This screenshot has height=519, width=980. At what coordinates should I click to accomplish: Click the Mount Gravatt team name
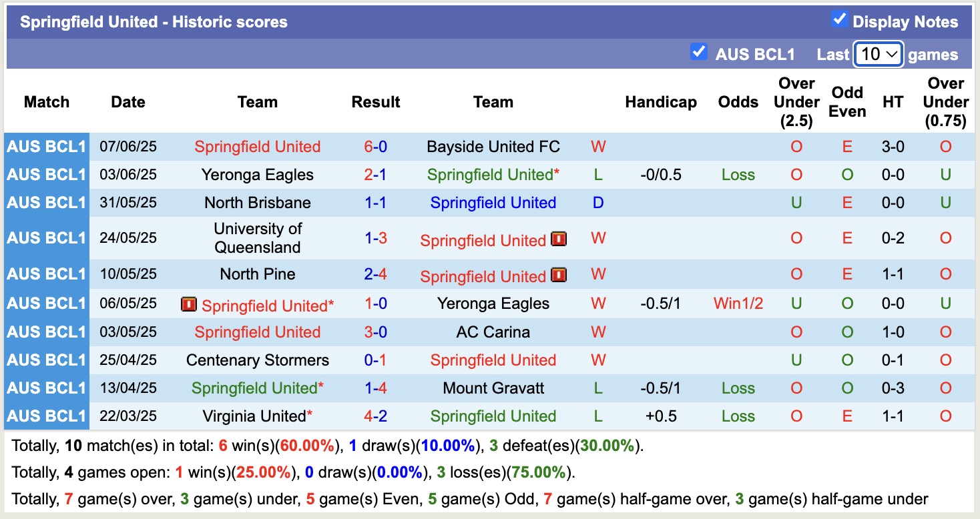(x=493, y=388)
